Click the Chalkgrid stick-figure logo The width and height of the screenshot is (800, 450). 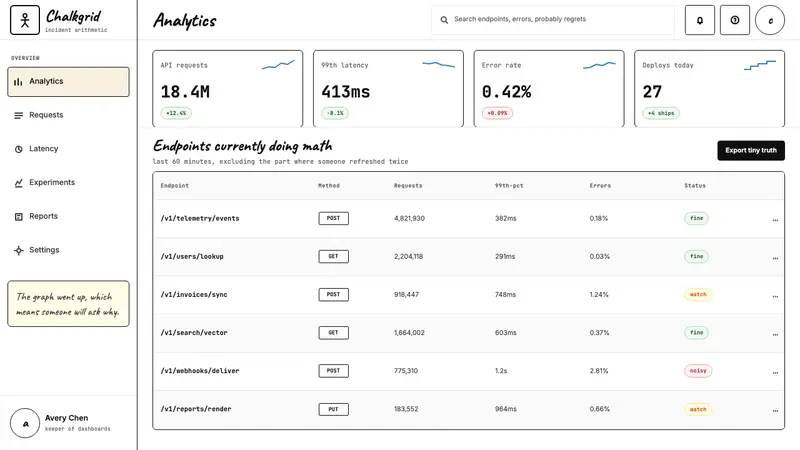[x=24, y=20]
